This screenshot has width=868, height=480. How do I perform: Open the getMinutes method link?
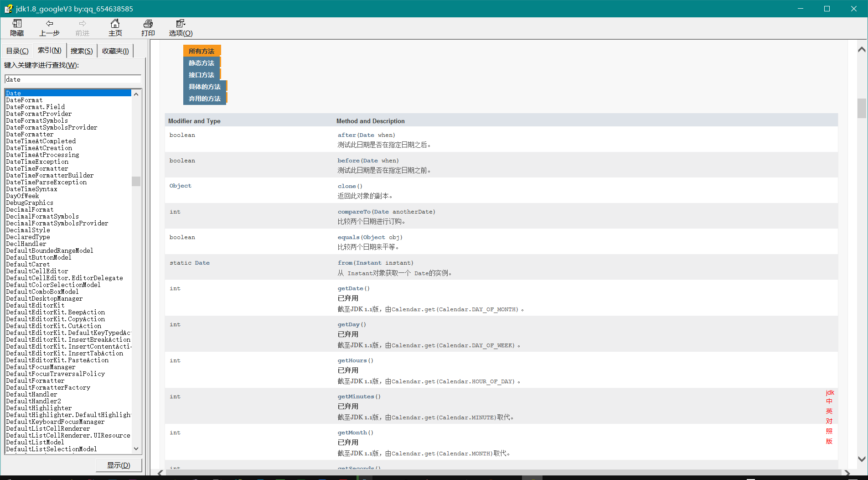(356, 397)
